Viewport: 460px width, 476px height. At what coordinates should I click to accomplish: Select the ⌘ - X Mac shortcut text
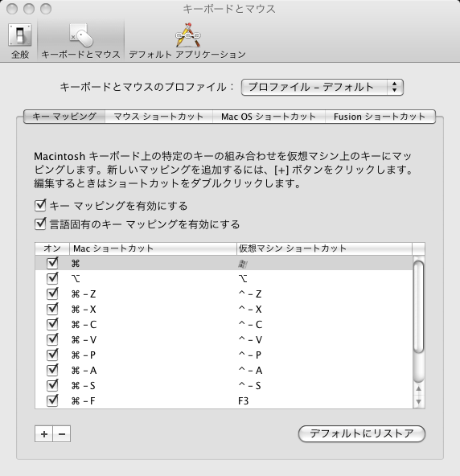point(84,310)
